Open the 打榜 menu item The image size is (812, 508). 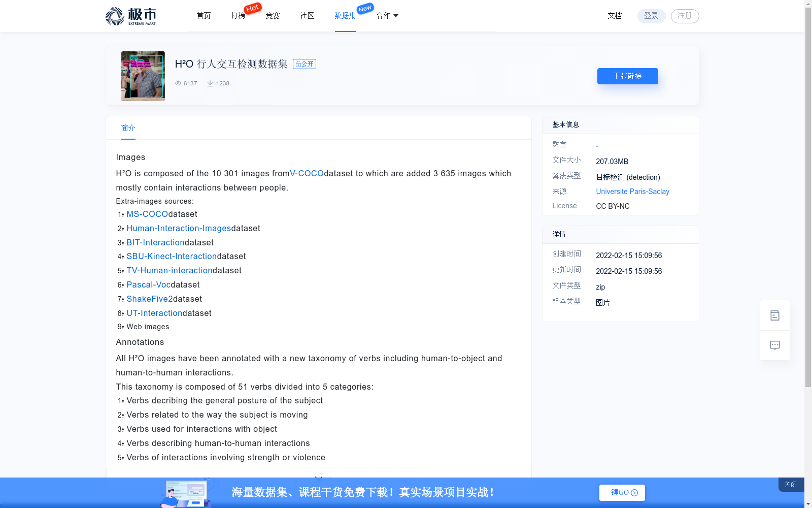(x=238, y=16)
